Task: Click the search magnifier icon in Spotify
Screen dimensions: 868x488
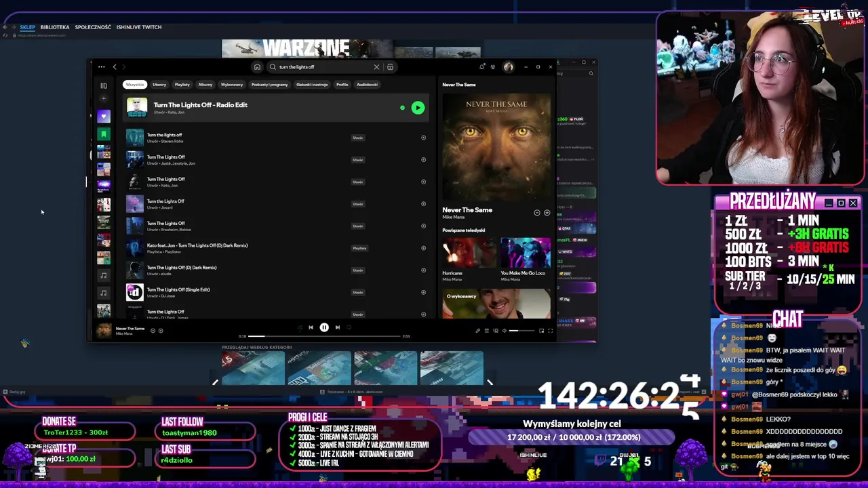Action: tap(273, 66)
